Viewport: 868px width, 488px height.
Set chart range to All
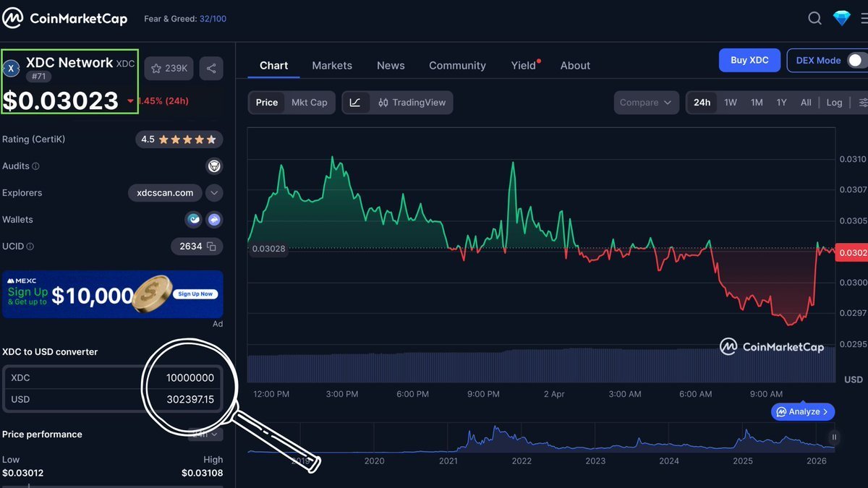click(x=806, y=103)
